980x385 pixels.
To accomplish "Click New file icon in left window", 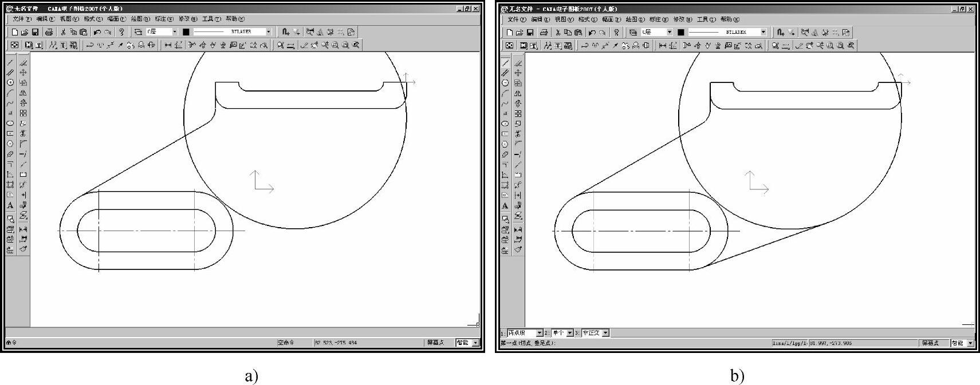I will (x=15, y=32).
